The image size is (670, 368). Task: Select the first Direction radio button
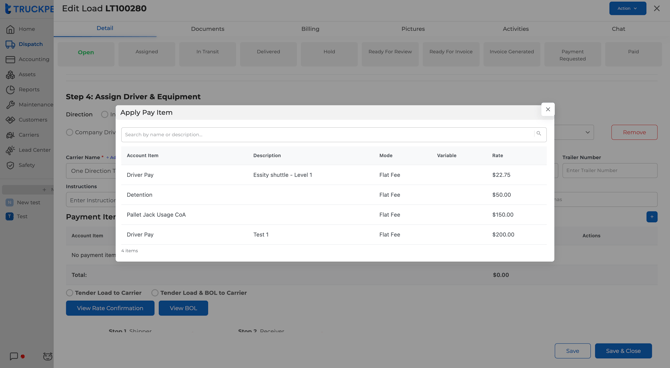pos(104,115)
